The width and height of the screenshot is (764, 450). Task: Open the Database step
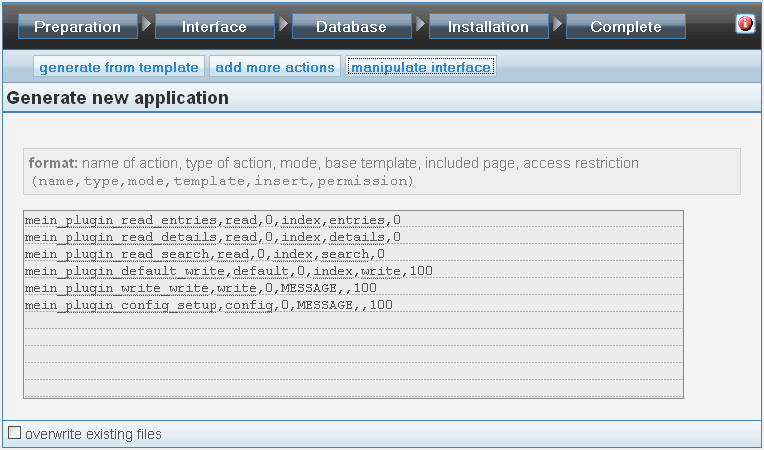tap(352, 26)
